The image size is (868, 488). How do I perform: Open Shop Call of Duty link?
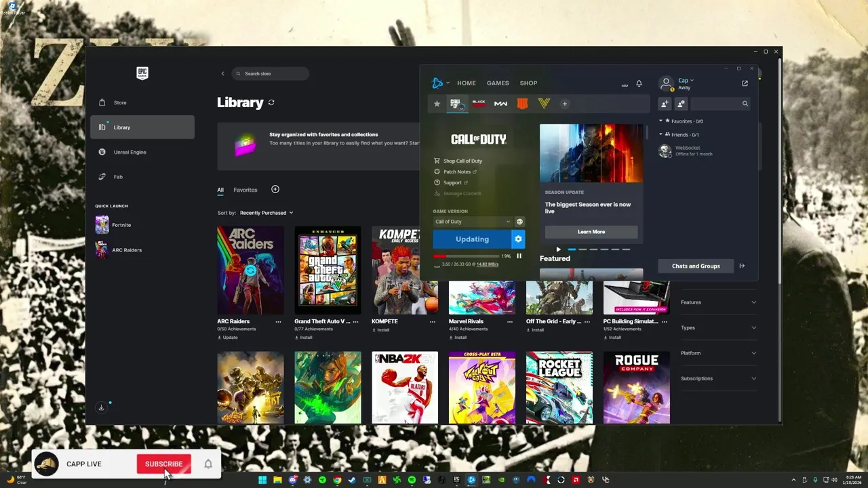[458, 161]
